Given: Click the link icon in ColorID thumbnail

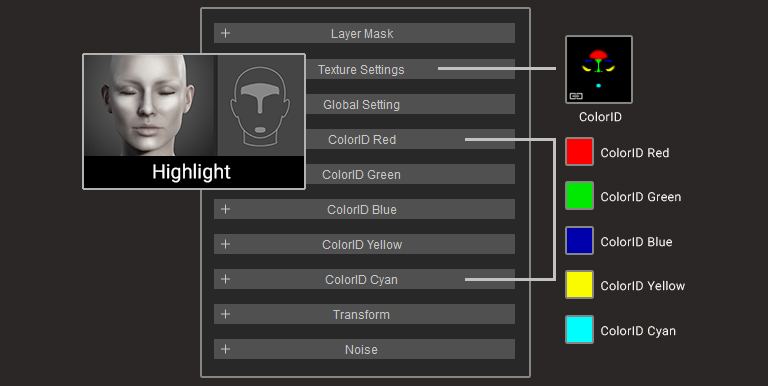Looking at the screenshot, I should click(x=576, y=96).
